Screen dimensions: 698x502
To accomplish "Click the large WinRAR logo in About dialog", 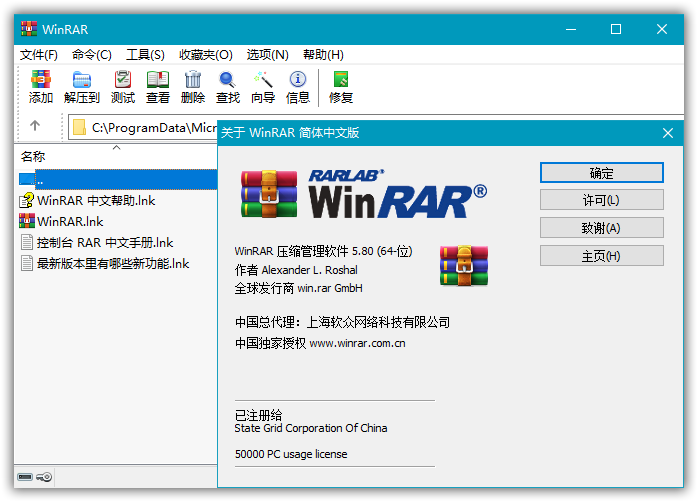I will pos(364,194).
